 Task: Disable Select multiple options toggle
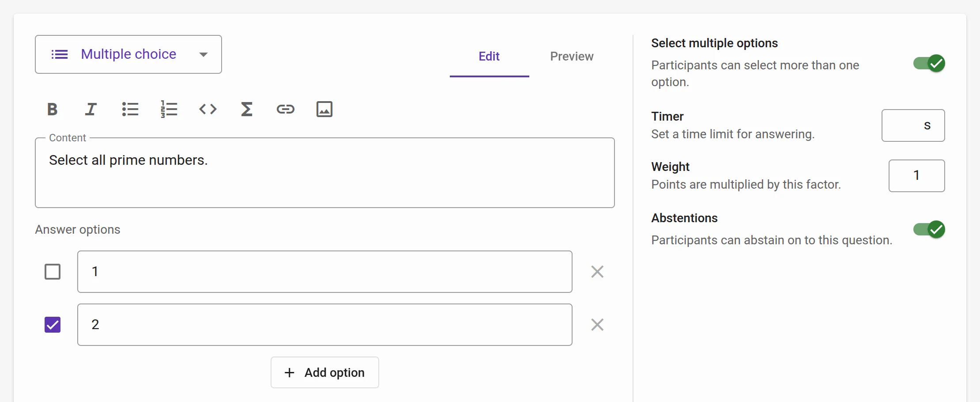929,64
